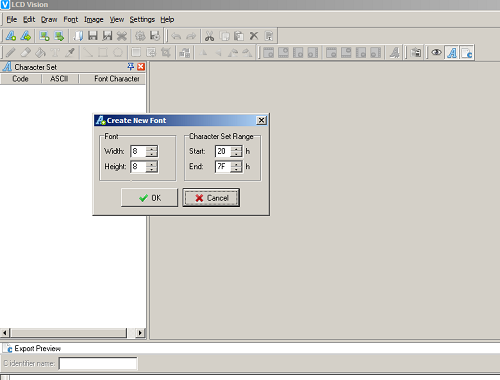Select the Rectangle shape tool
The height and width of the screenshot is (380, 500).
coord(103,53)
